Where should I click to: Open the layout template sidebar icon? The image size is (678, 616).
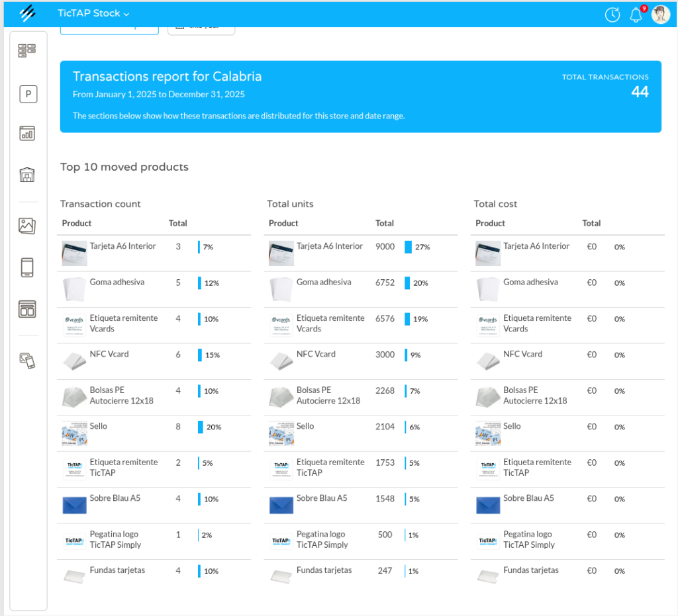27,309
